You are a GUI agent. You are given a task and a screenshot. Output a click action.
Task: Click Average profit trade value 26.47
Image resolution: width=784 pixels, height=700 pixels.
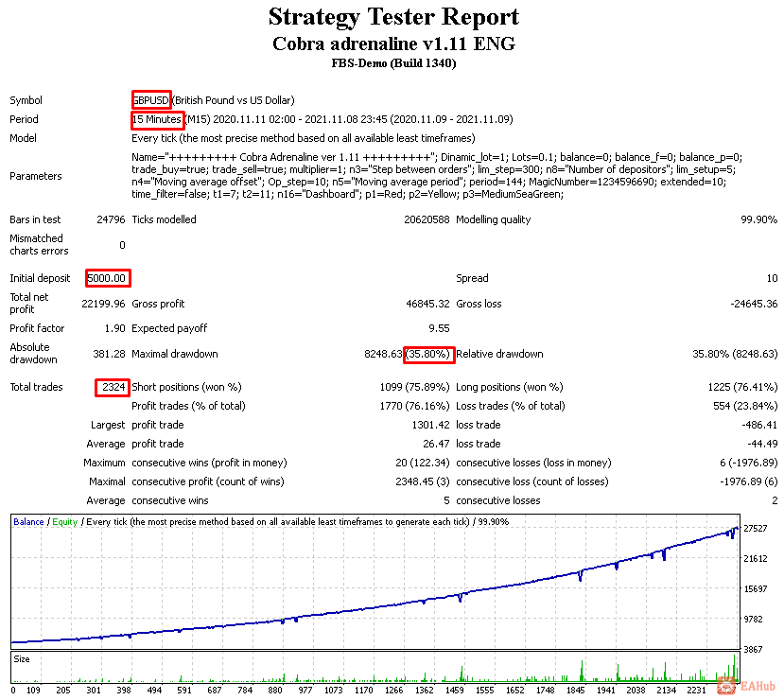pos(436,444)
